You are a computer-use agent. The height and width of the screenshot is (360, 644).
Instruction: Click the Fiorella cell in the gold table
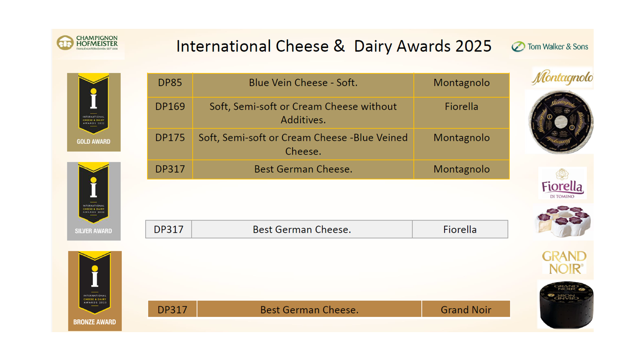point(461,113)
